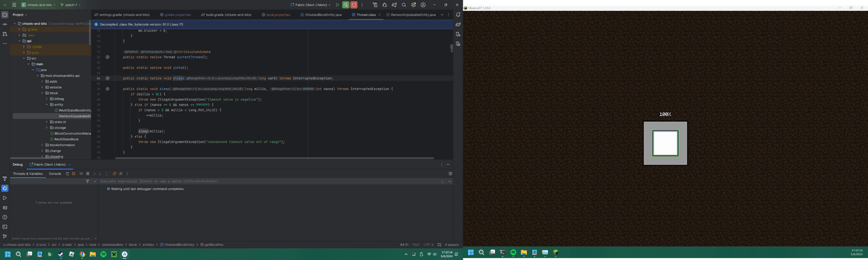Collapse the chisels-and-bits root project node
Viewport: 868px width, 260px height.
(x=14, y=24)
